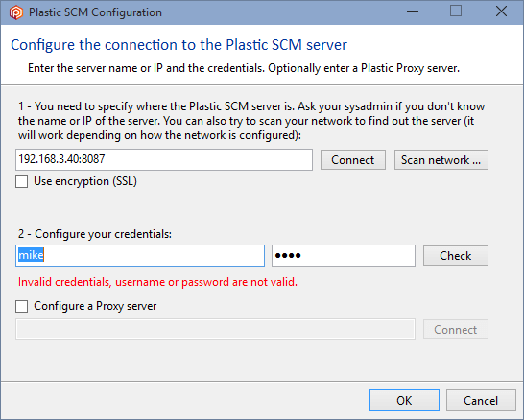Click the 'Plastic SCM Configuration' title bar text
Screen dimensions: 524x420
pyautogui.click(x=95, y=12)
